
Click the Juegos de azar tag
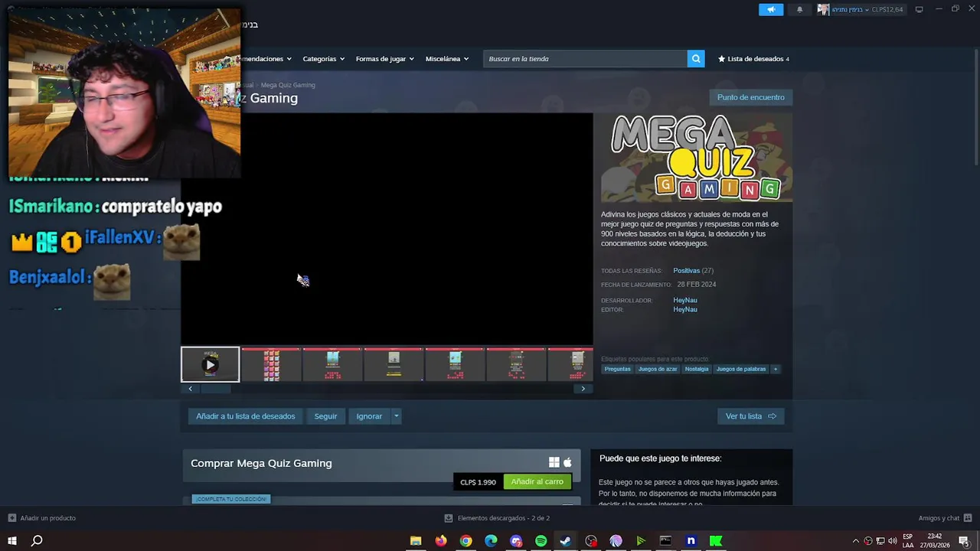click(658, 369)
